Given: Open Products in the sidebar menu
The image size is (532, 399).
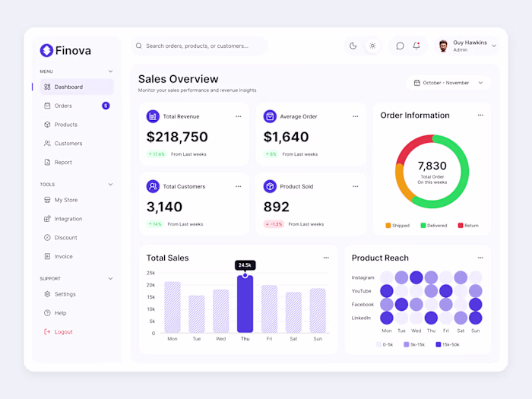Looking at the screenshot, I should 77,125.
